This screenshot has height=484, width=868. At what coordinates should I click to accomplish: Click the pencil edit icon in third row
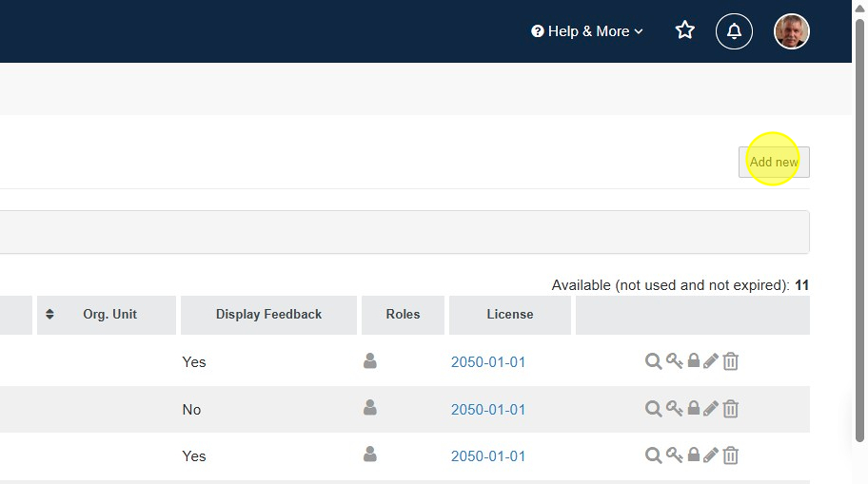click(x=711, y=455)
